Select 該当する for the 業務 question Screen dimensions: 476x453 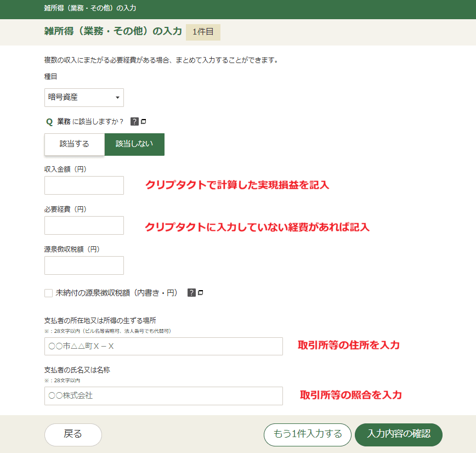coord(75,144)
